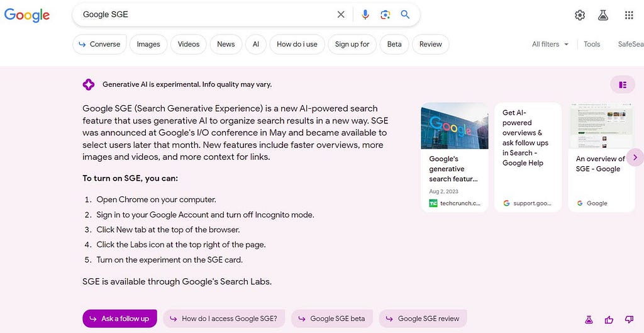Image resolution: width=644 pixels, height=333 pixels.
Task: Select the 'How do i use' chip
Action: 297,44
